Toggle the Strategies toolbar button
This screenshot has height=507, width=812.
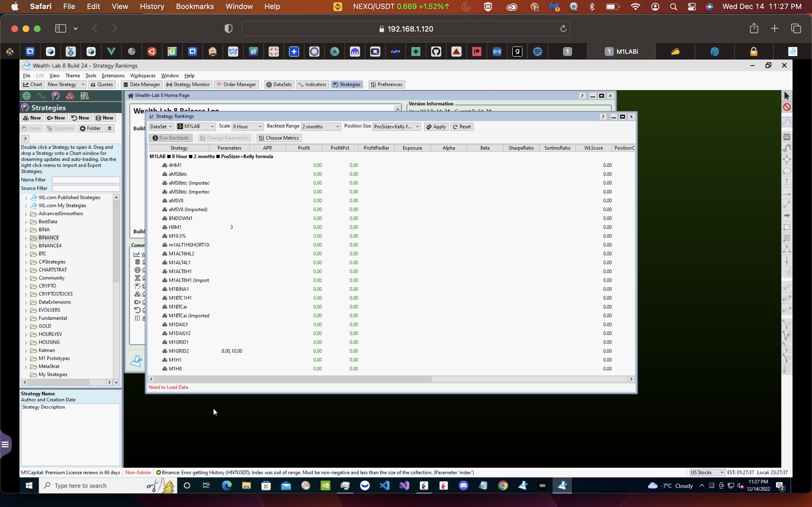pos(347,84)
